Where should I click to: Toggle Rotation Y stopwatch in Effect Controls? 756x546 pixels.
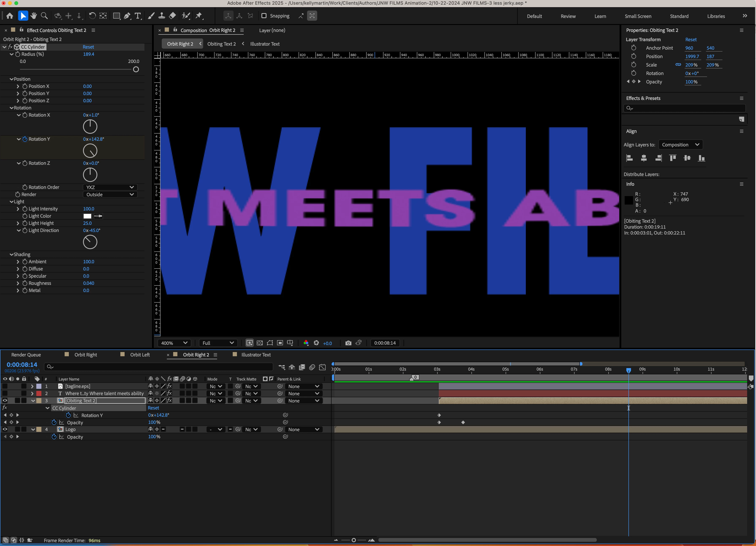(x=25, y=139)
